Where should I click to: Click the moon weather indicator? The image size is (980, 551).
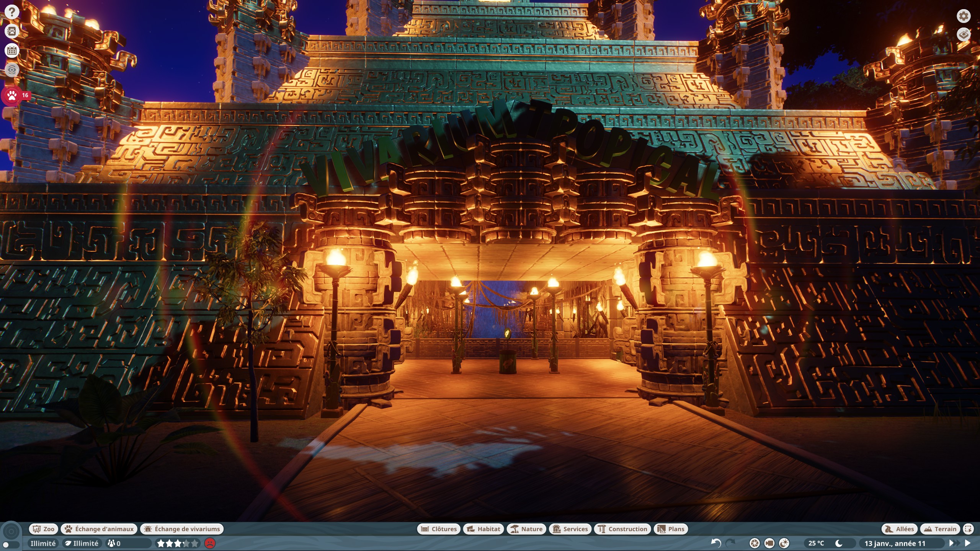[838, 543]
